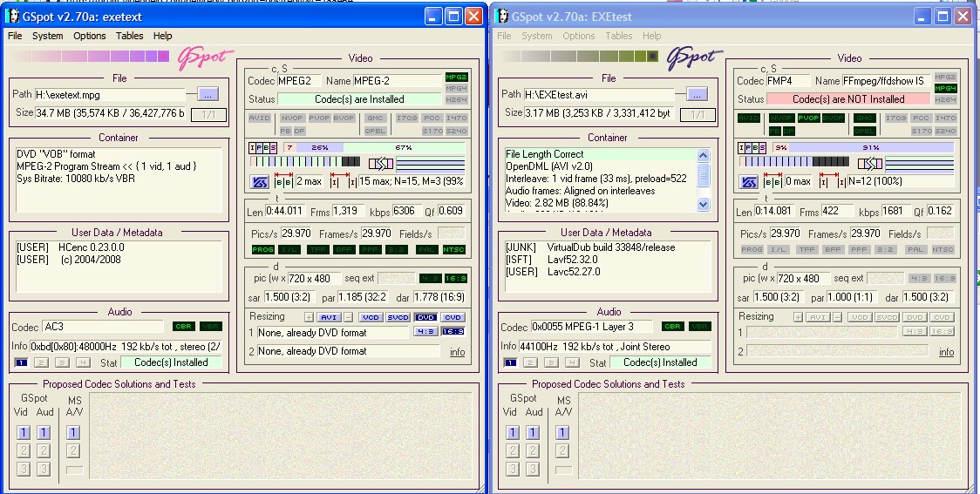Select CVD resizing target in exetext window
This screenshot has width=980, height=494.
pos(453,317)
